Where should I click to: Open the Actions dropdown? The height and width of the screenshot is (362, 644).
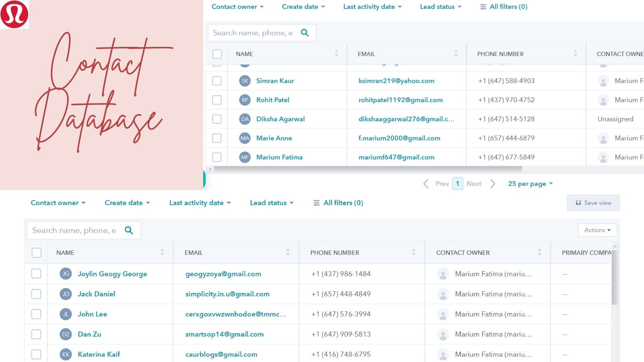coord(597,230)
